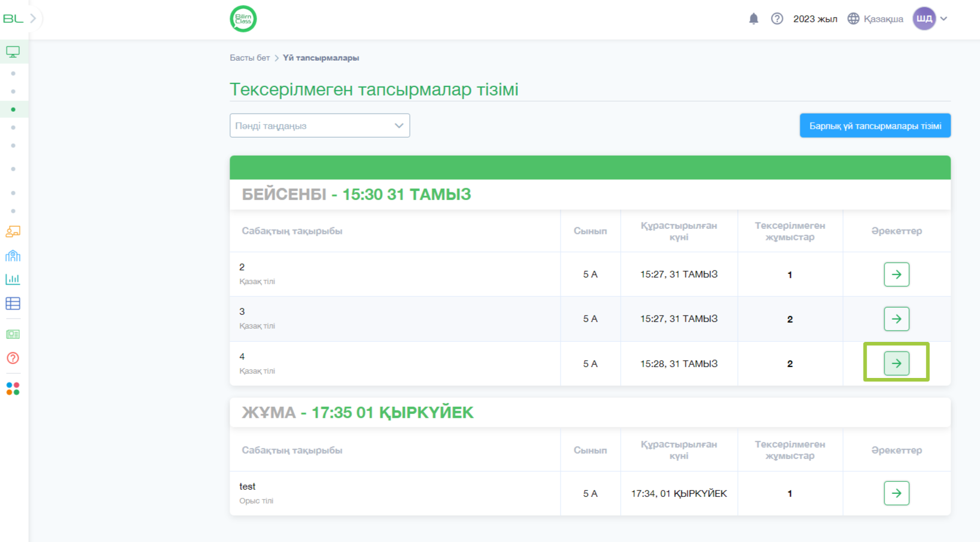The height and width of the screenshot is (542, 980).
Task: Open the arrow action for lesson 4
Action: (x=896, y=364)
